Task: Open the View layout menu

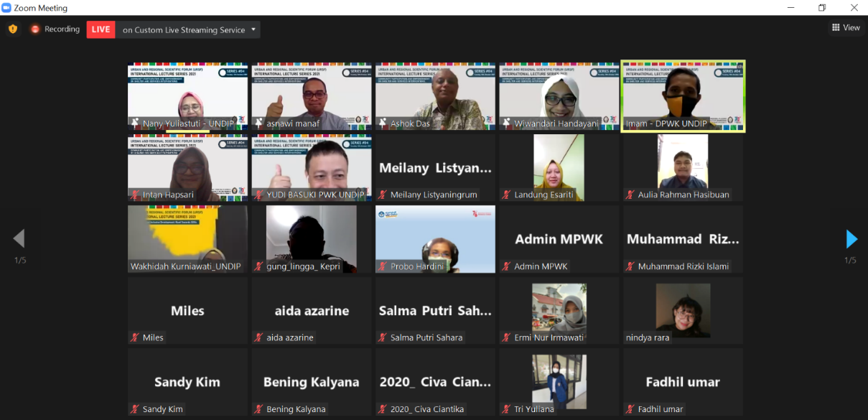Action: click(x=846, y=28)
